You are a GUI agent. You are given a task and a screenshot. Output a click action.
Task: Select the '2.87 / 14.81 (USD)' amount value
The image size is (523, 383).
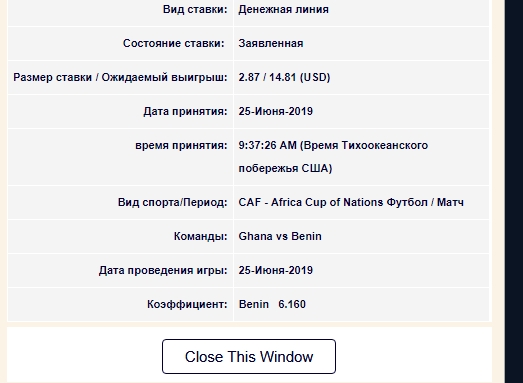284,77
